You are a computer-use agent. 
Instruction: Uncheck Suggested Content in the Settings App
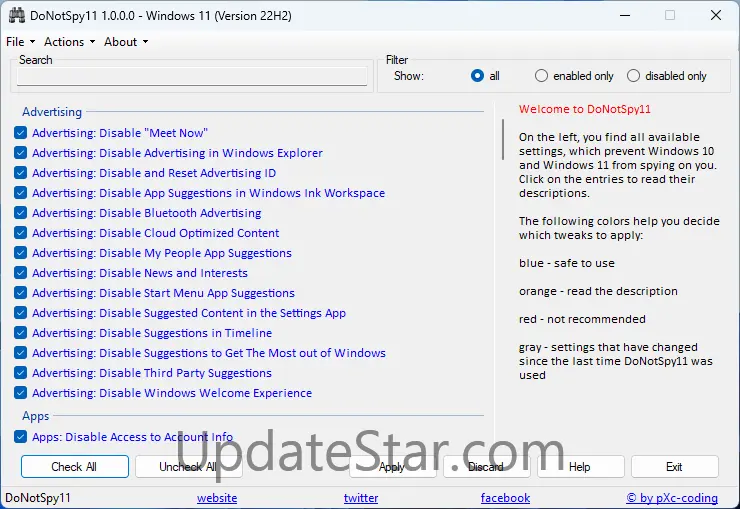click(20, 312)
